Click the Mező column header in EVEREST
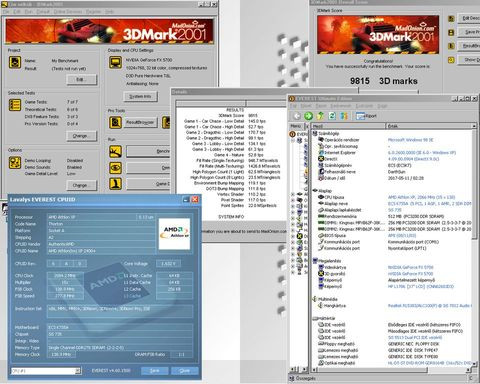The image size is (480, 384). [x=348, y=126]
